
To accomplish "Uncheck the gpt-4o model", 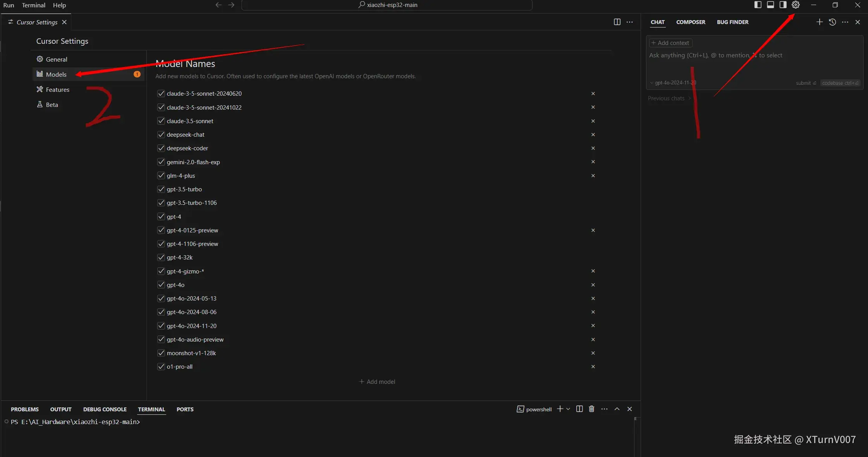I will (x=161, y=285).
